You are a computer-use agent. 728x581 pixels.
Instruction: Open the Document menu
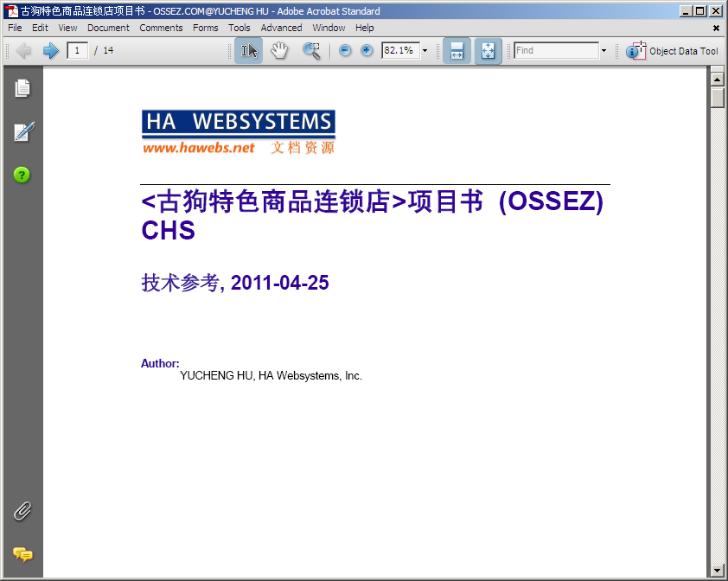108,28
